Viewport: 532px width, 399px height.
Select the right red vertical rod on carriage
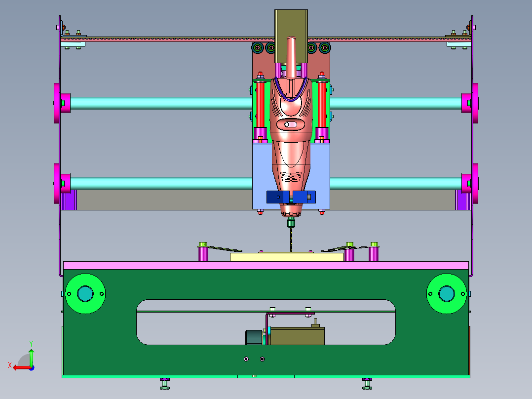[322, 104]
